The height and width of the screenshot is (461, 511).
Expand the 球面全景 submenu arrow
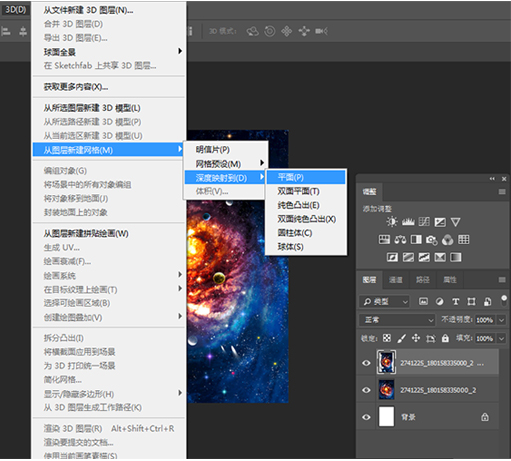[x=180, y=51]
